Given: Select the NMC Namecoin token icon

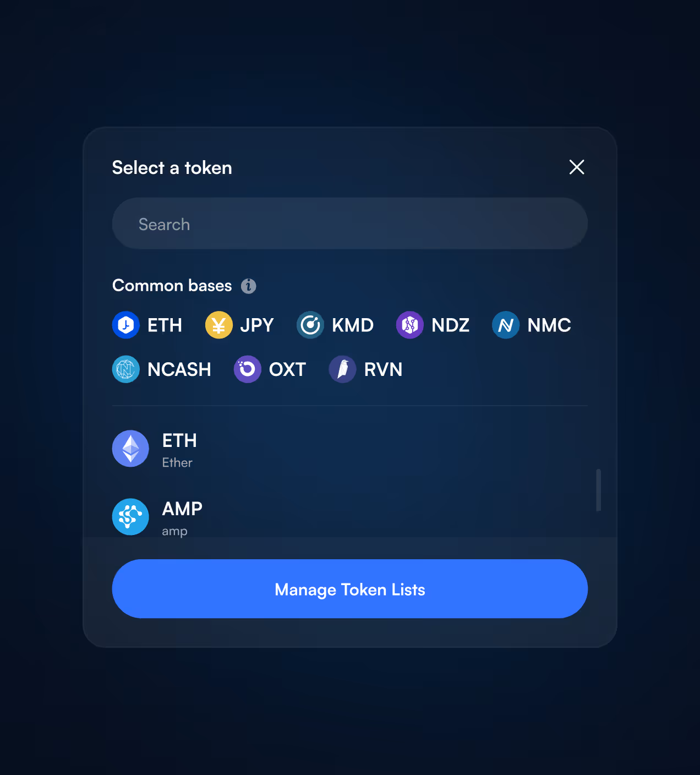Looking at the screenshot, I should click(506, 325).
